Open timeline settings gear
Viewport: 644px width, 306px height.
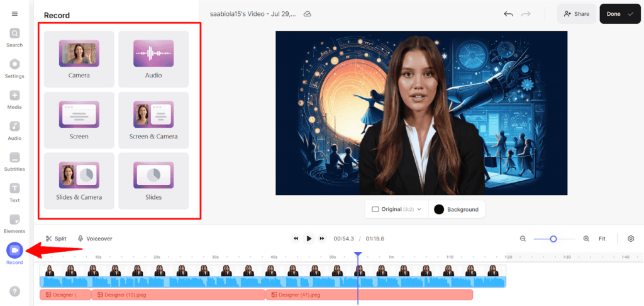(631, 239)
